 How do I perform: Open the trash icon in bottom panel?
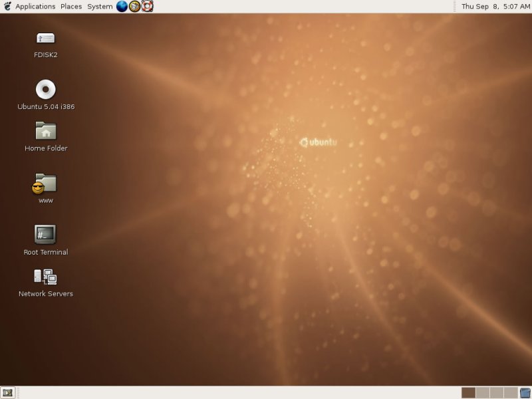525,392
